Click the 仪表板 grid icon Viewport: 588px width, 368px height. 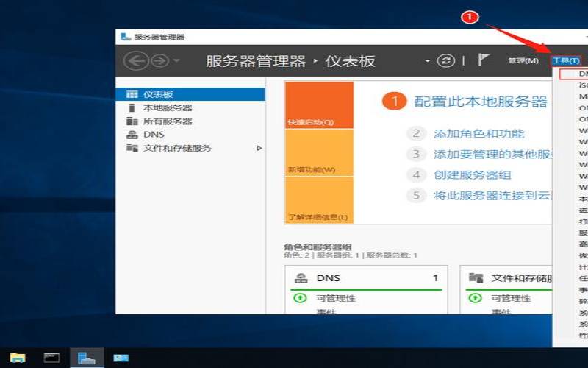(132, 94)
